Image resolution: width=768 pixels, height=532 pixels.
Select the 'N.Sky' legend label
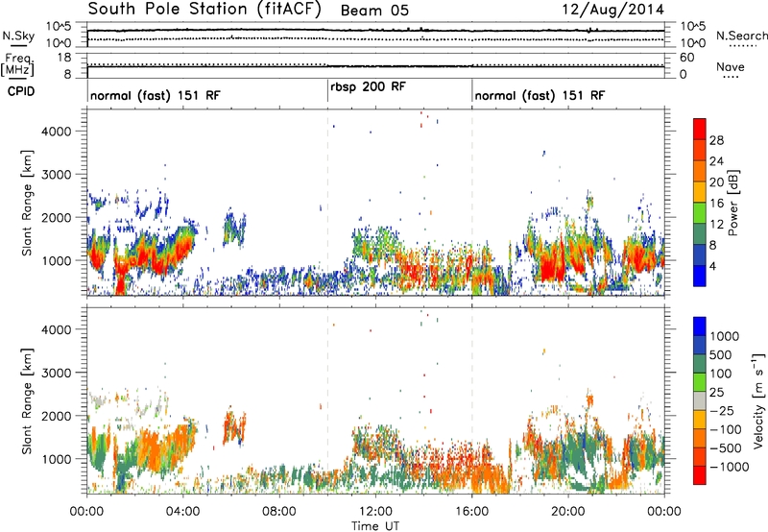click(x=18, y=36)
